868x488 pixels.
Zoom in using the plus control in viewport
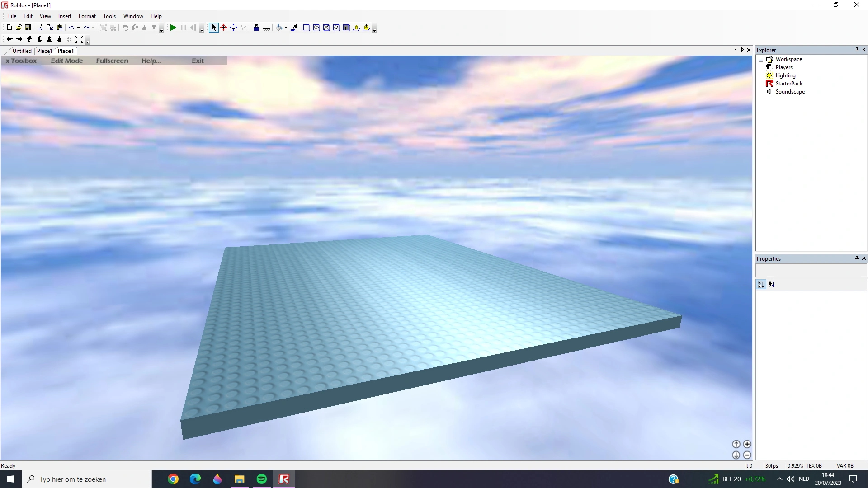748,444
